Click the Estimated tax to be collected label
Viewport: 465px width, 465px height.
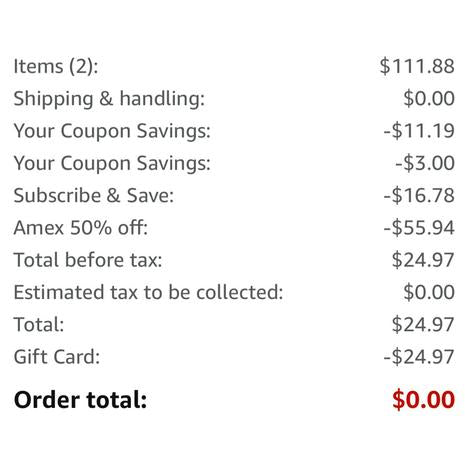point(148,292)
